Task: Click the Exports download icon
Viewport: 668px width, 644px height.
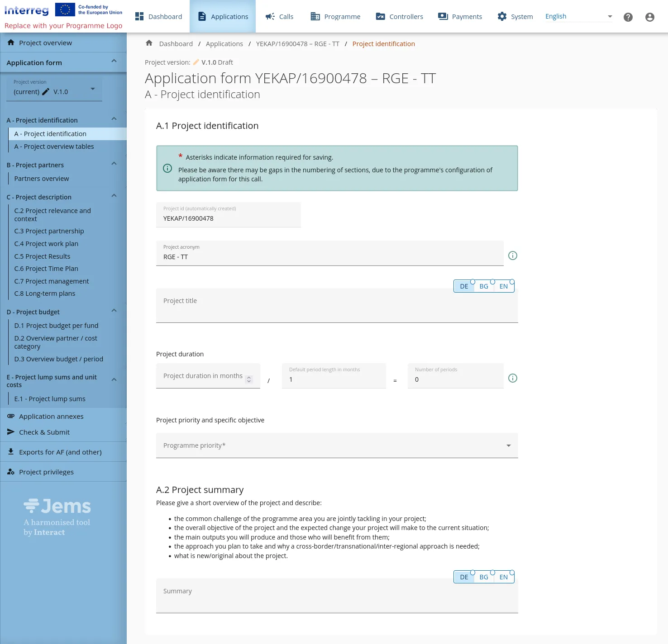Action: 11,452
